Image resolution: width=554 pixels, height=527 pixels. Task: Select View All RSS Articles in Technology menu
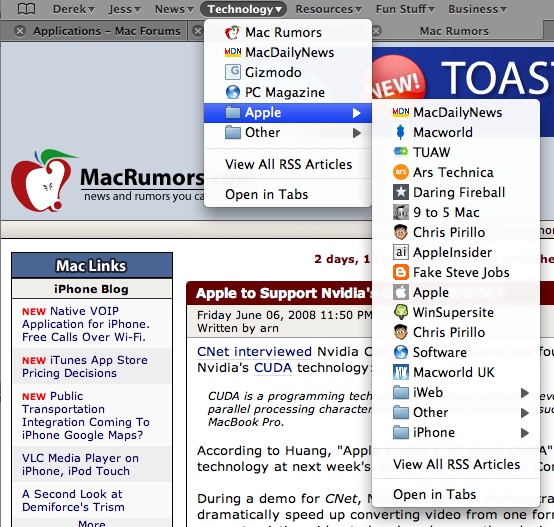[288, 164]
